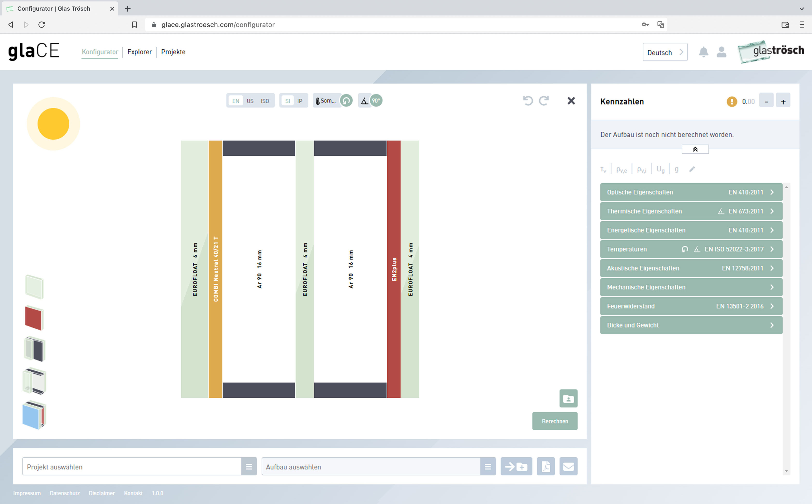The image size is (812, 504).
Task: Select the orange COMBI Neutral 40/21 T coating
Action: 215,269
